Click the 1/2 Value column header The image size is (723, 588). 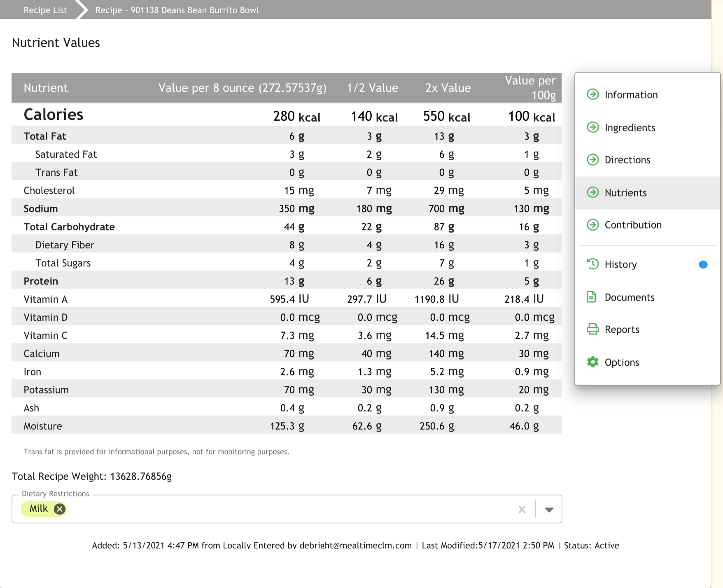373,88
